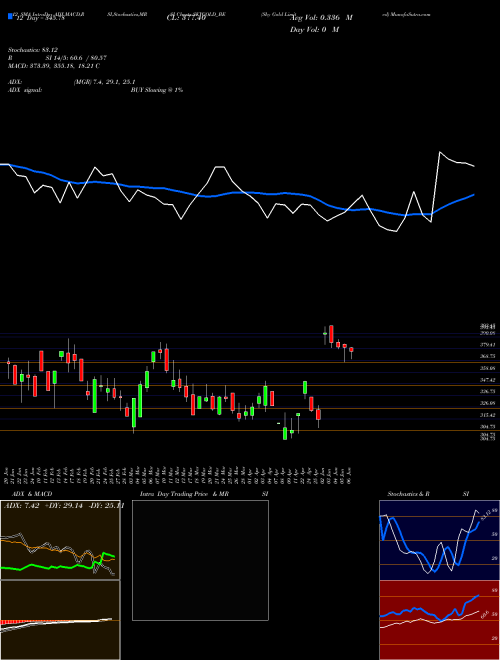Click the 'BUY Slowing @ 1%' ADX signal text
500x660 pixels.
[x=157, y=90]
